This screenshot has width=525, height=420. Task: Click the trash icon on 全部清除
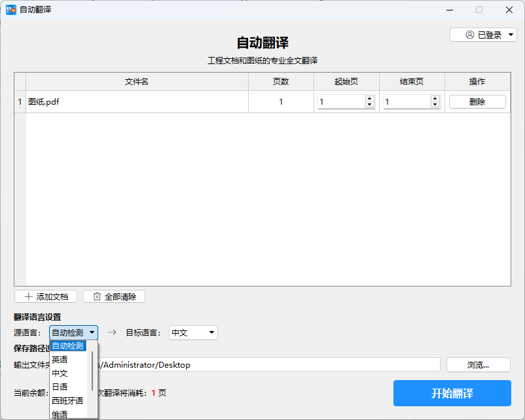97,296
